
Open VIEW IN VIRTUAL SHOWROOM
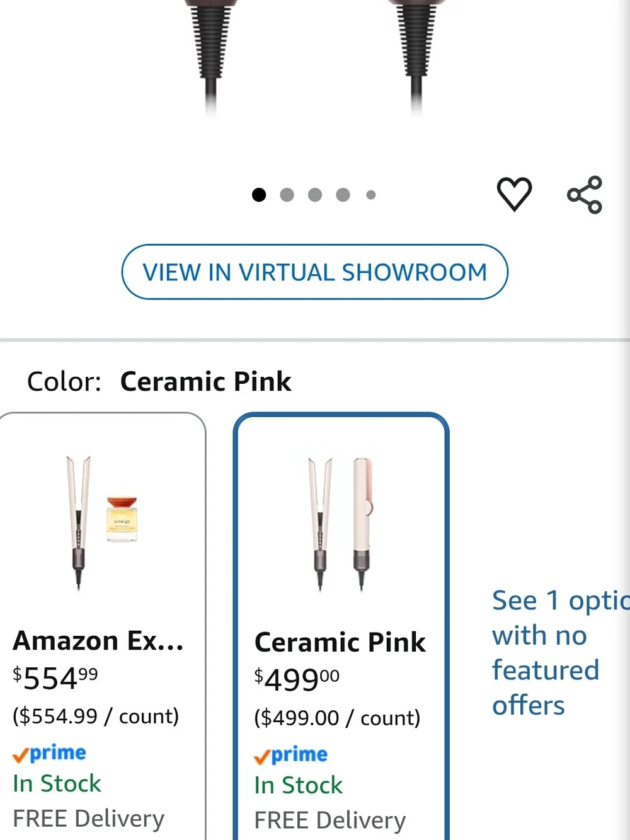[x=315, y=272]
